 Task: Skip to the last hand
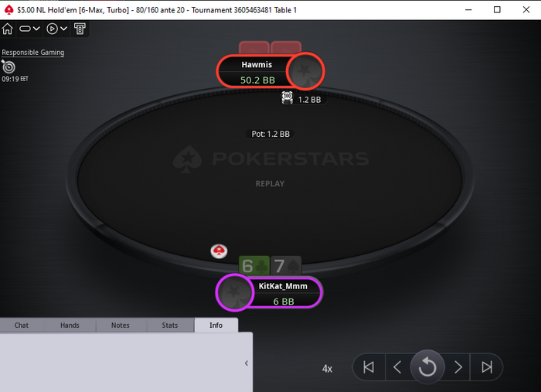tap(487, 366)
